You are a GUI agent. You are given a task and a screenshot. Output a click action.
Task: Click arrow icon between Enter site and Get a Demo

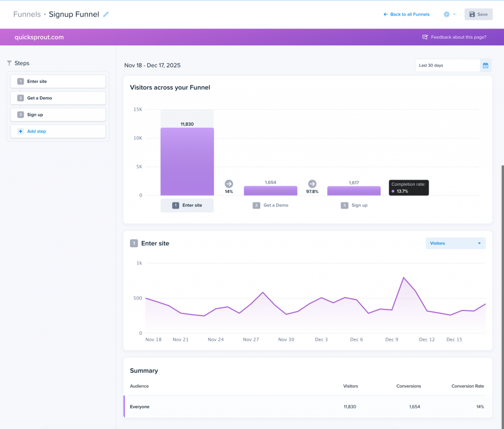pos(229,184)
